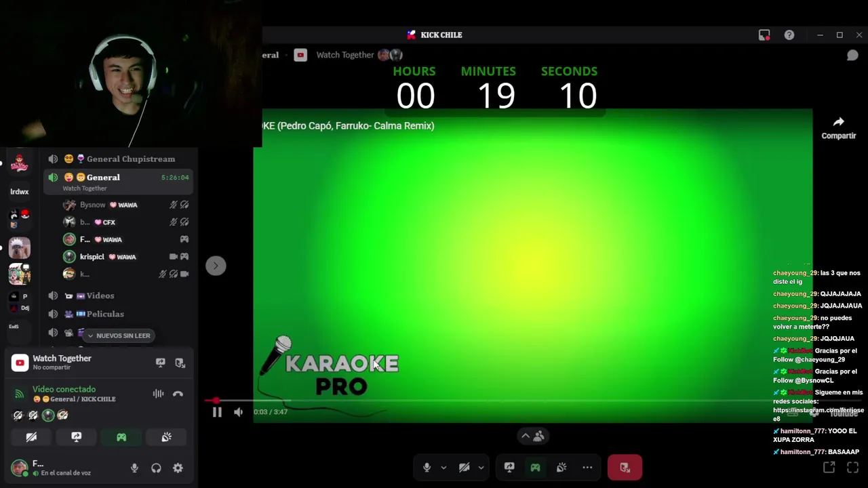Viewport: 868px width, 488px height.
Task: Open the white-haired avatar server icon
Action: (x=19, y=247)
